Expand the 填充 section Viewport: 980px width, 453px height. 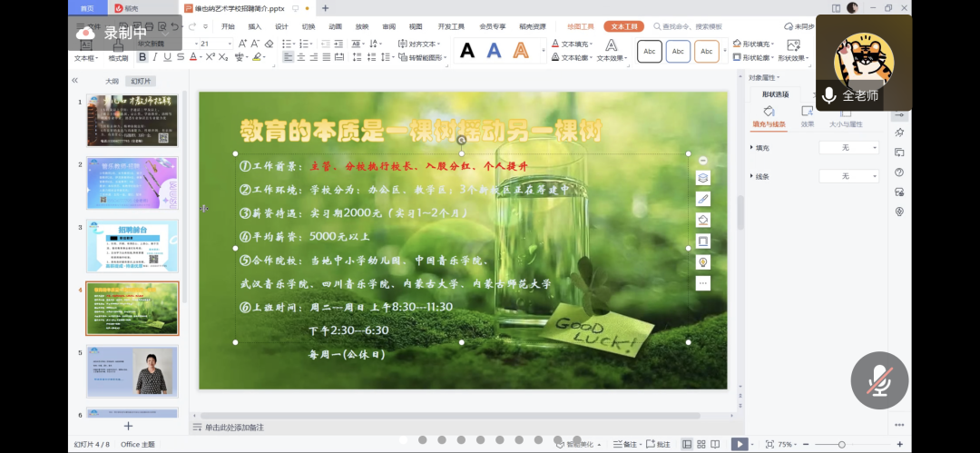pyautogui.click(x=751, y=148)
